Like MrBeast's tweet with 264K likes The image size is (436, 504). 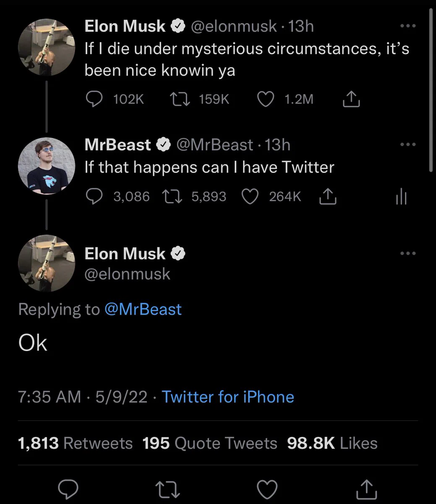tap(250, 197)
